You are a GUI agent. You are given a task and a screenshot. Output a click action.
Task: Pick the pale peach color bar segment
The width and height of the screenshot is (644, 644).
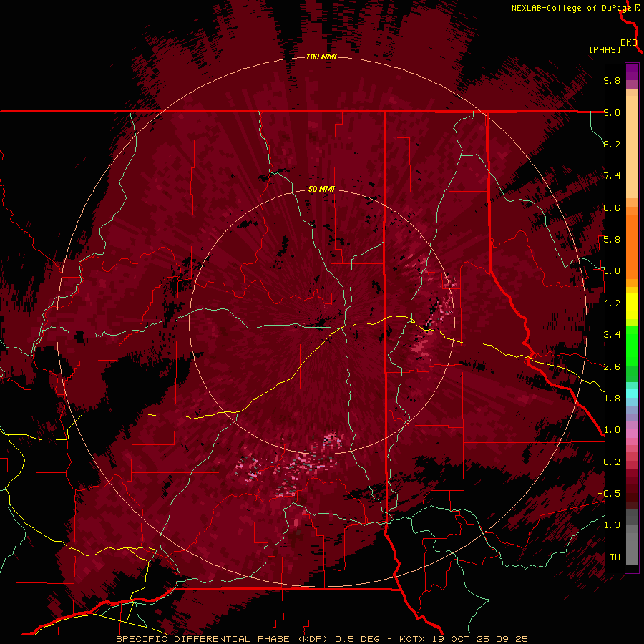point(632,148)
